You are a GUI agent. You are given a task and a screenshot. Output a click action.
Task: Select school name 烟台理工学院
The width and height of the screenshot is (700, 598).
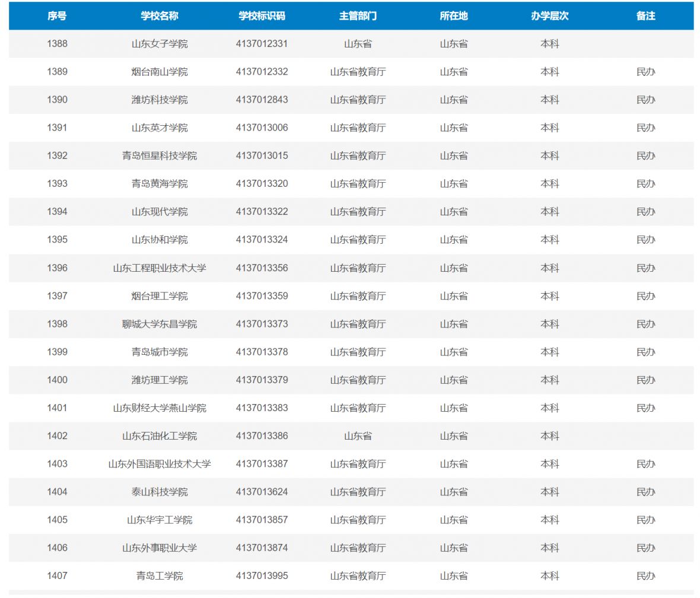tap(160, 296)
